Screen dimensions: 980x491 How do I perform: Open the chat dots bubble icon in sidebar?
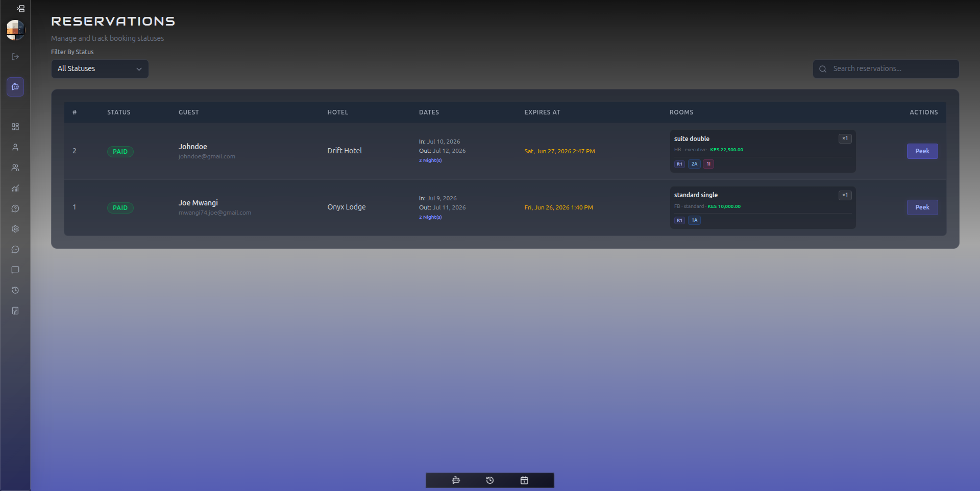point(15,249)
